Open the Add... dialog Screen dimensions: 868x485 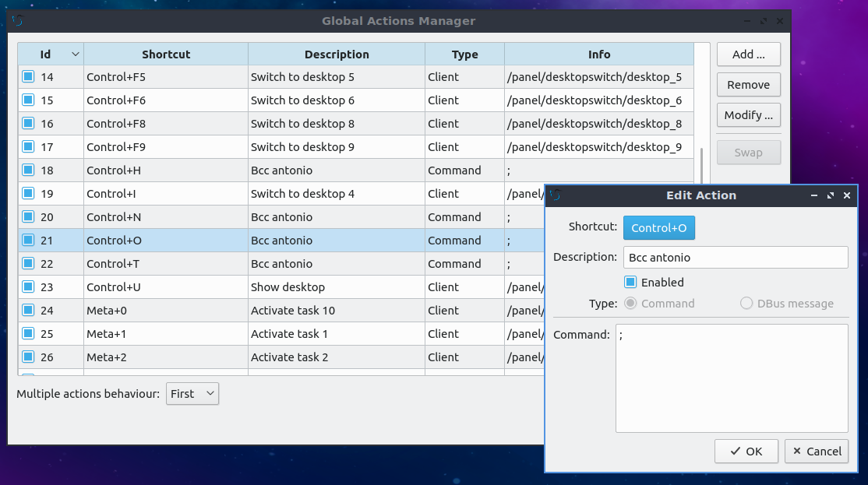[749, 54]
